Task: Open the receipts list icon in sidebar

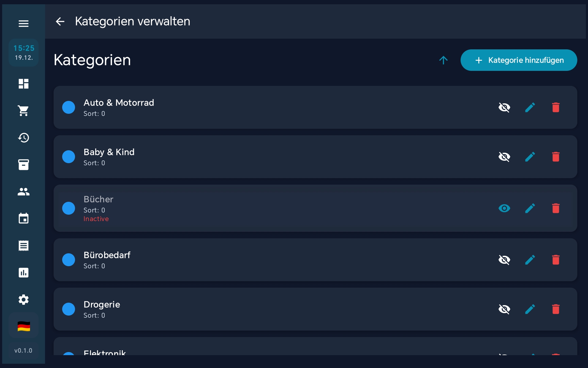Action: tap(24, 246)
